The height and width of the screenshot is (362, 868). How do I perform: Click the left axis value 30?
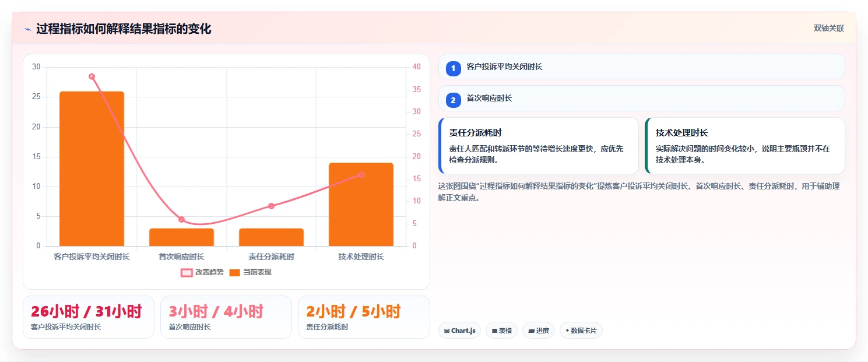pos(37,67)
